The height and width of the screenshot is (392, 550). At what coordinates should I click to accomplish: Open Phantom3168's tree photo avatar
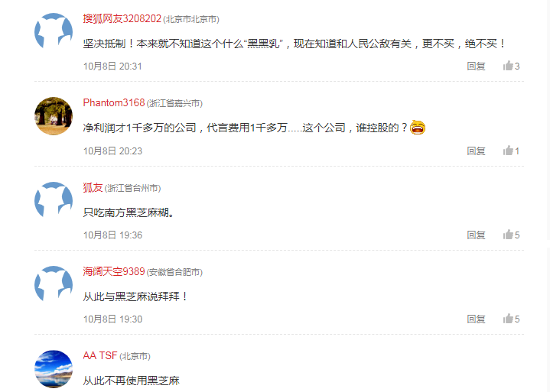click(x=54, y=116)
